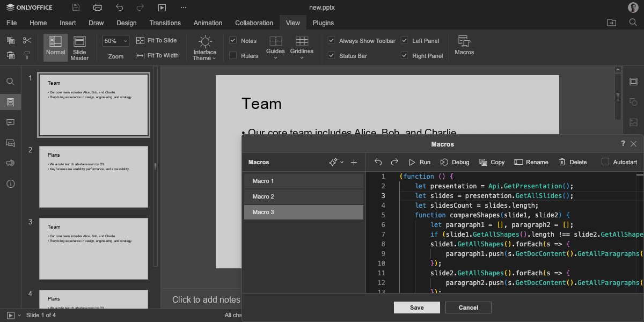Image resolution: width=644 pixels, height=322 pixels.
Task: Open slide settings in right sidebar
Action: click(x=633, y=82)
